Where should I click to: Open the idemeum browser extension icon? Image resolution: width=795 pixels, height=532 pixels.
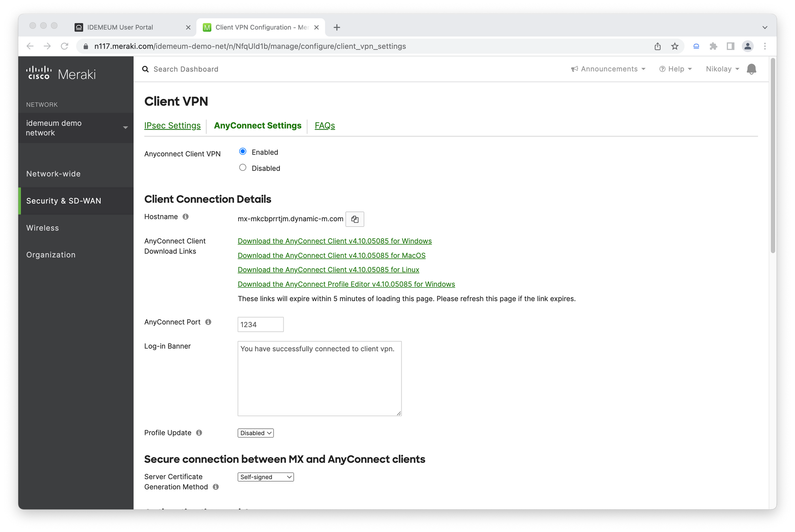(696, 46)
